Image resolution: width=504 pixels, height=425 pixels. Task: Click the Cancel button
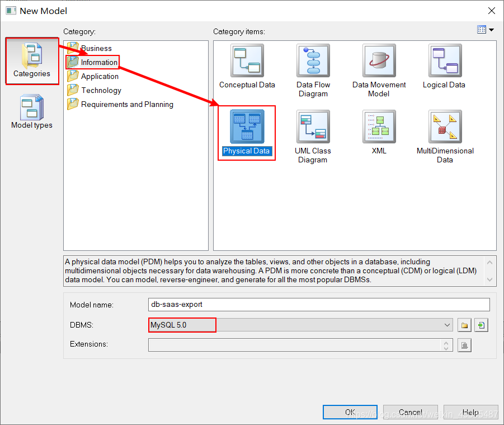coord(411,412)
